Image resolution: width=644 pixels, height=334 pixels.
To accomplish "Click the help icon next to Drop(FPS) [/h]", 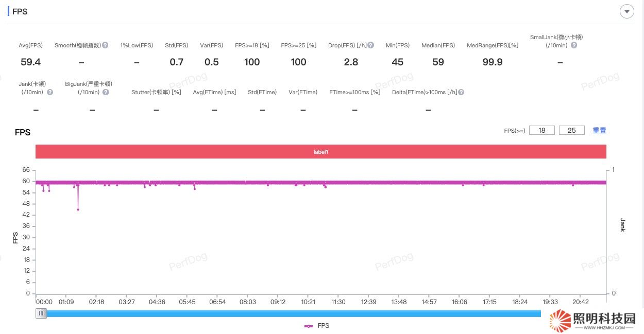I will click(x=371, y=45).
